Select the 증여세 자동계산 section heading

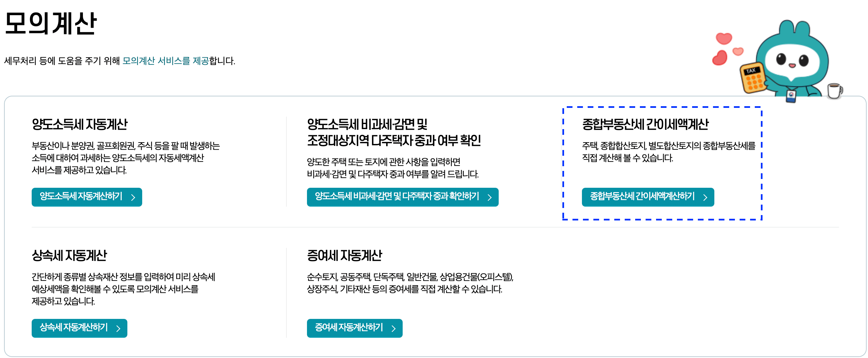click(345, 255)
